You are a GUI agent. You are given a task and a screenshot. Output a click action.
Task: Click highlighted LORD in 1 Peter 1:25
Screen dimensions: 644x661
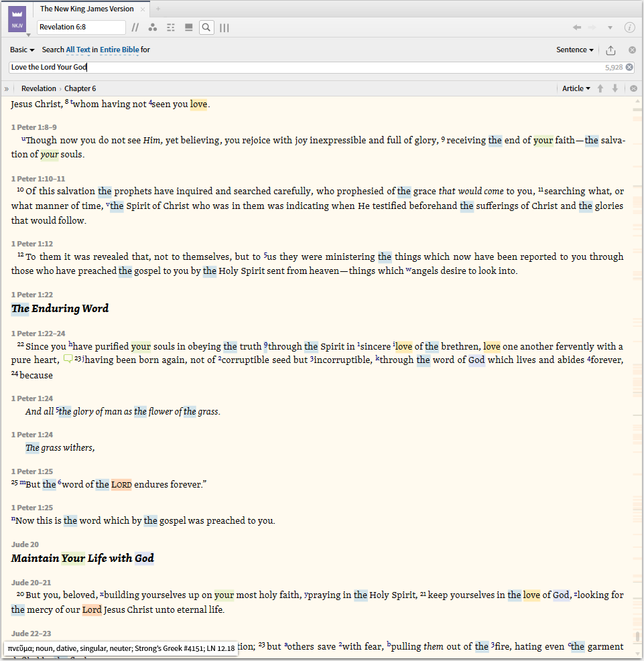click(x=121, y=484)
